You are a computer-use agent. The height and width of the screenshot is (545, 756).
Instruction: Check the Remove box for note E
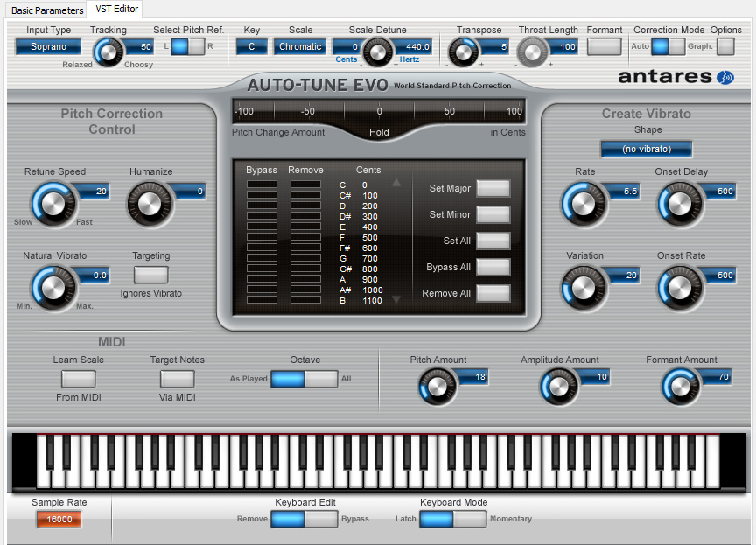tap(305, 227)
